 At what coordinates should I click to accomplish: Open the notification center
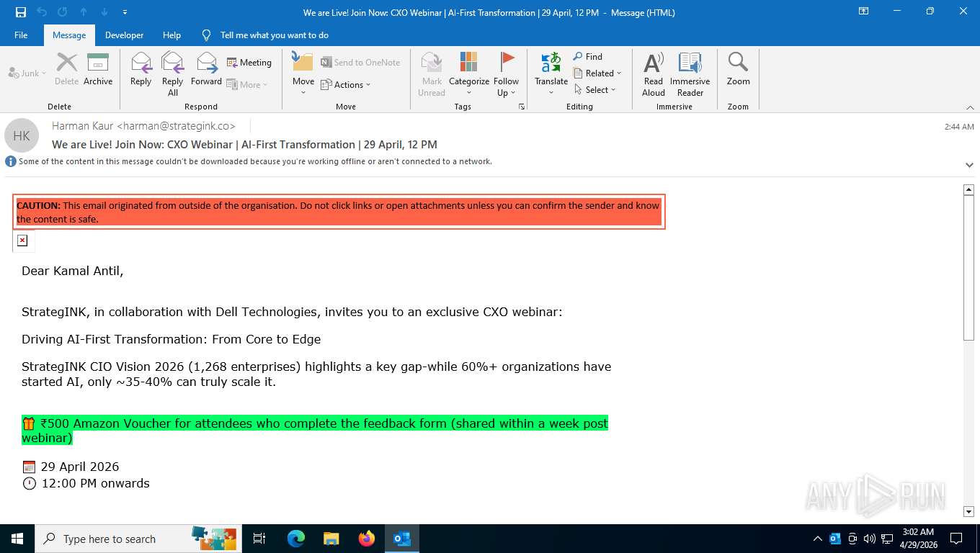point(956,539)
